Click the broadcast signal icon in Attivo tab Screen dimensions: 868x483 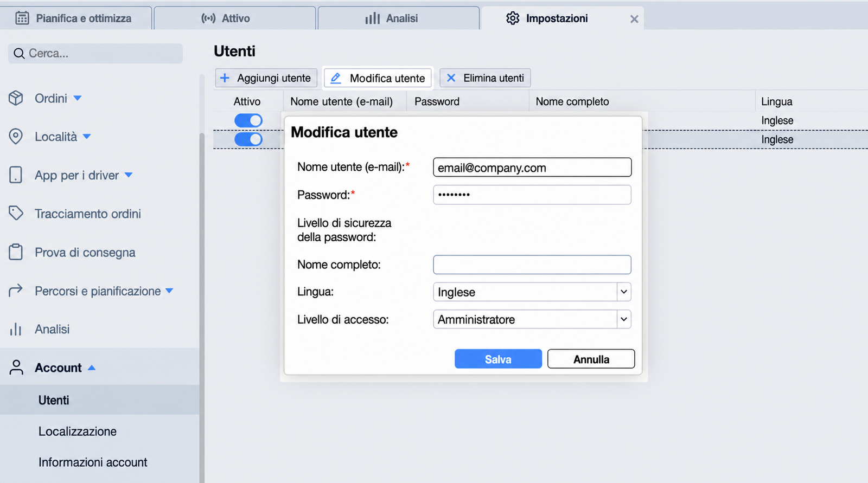(208, 18)
